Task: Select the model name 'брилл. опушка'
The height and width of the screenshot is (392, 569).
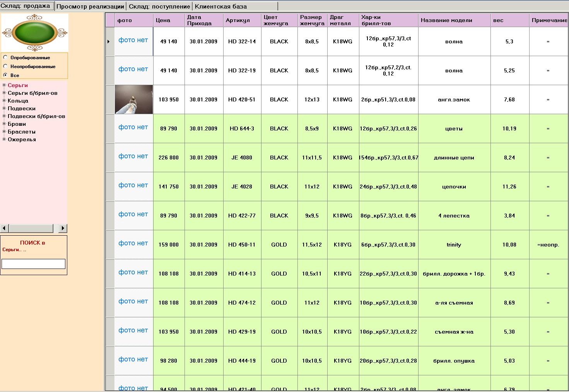Action: point(454,361)
